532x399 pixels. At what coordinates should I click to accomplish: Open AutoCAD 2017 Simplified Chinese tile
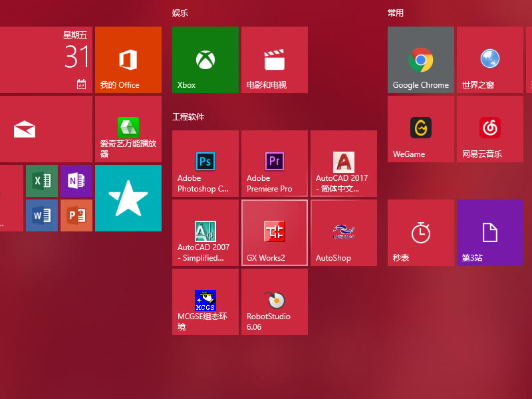[x=343, y=164]
